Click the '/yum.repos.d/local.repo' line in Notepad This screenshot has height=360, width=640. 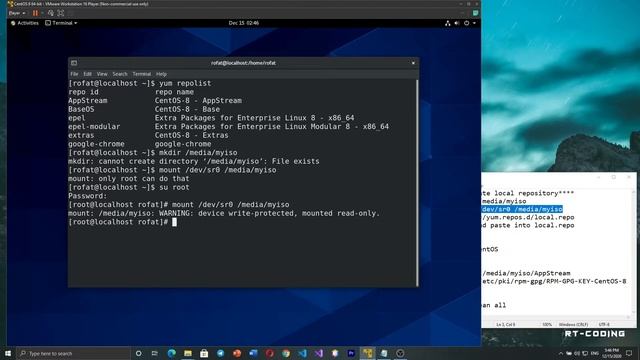(x=528, y=217)
